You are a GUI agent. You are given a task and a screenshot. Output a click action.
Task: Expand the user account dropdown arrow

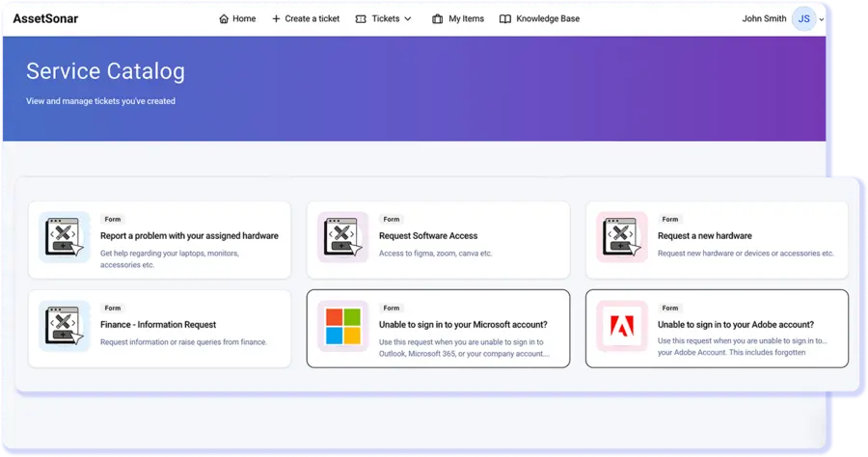click(822, 19)
